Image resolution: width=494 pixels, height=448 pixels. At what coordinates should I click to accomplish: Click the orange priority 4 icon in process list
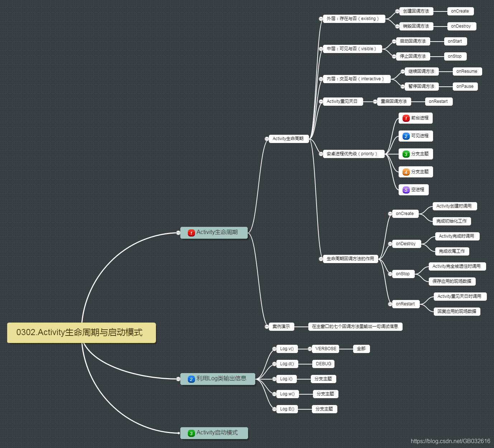coord(406,172)
